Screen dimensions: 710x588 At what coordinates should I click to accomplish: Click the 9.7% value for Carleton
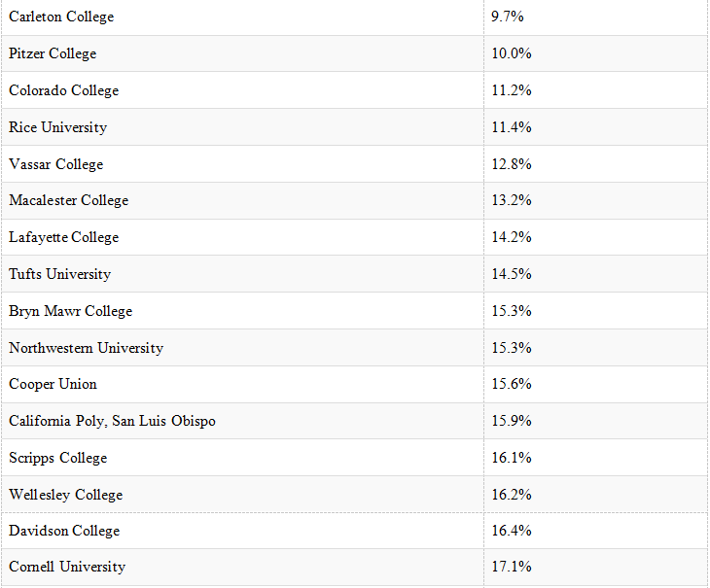click(508, 17)
